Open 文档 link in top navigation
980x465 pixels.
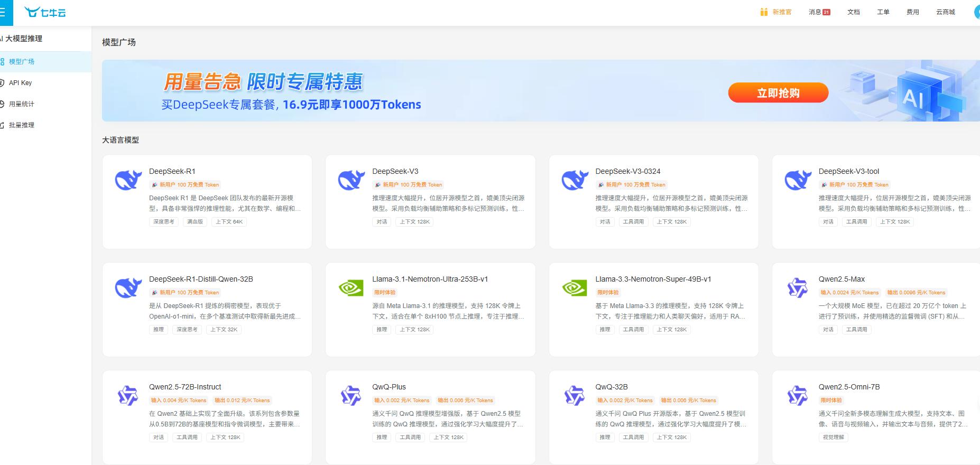click(x=854, y=12)
